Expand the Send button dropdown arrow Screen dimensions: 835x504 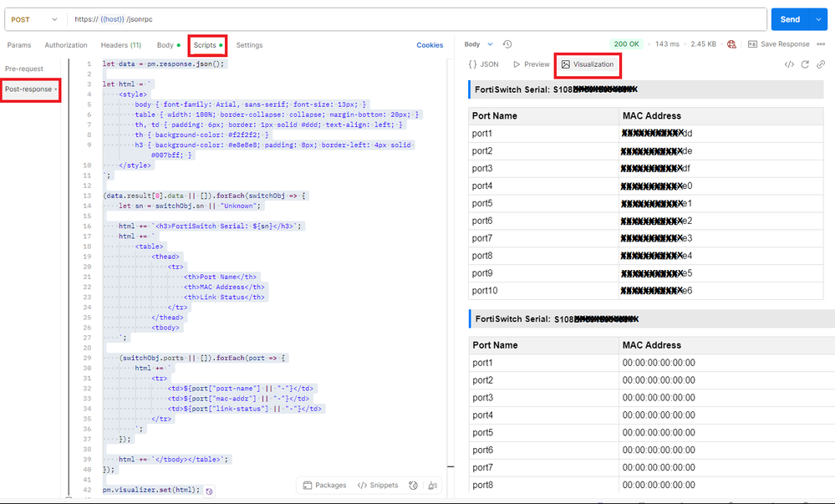click(817, 19)
